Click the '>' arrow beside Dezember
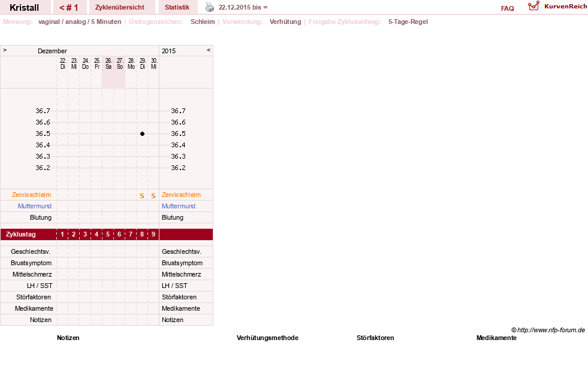This screenshot has height=373, width=588. point(5,50)
